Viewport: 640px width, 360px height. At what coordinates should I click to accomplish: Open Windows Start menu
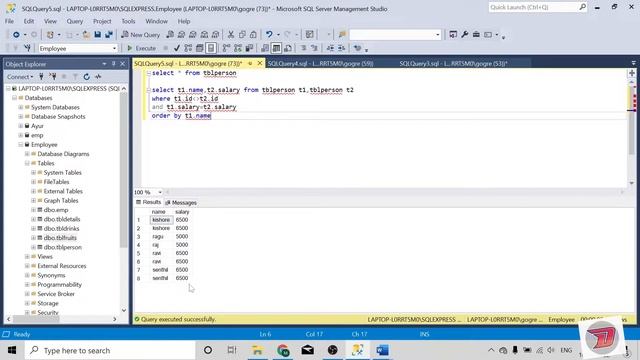[12, 350]
